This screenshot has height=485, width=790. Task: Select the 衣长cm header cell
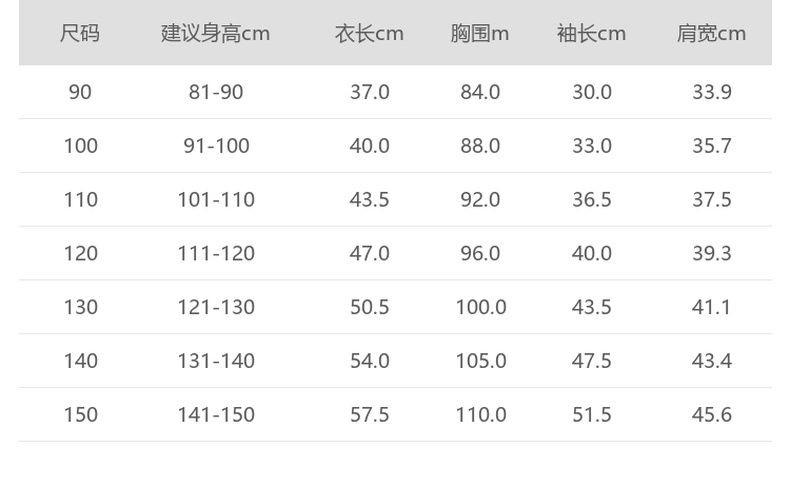pos(369,33)
